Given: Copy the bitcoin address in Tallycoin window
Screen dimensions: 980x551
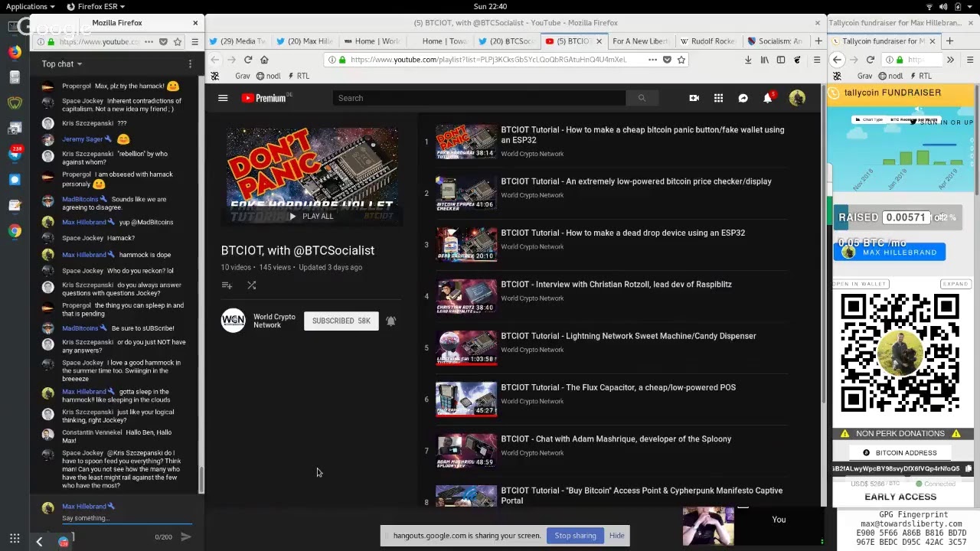Looking at the screenshot, I should coord(968,468).
